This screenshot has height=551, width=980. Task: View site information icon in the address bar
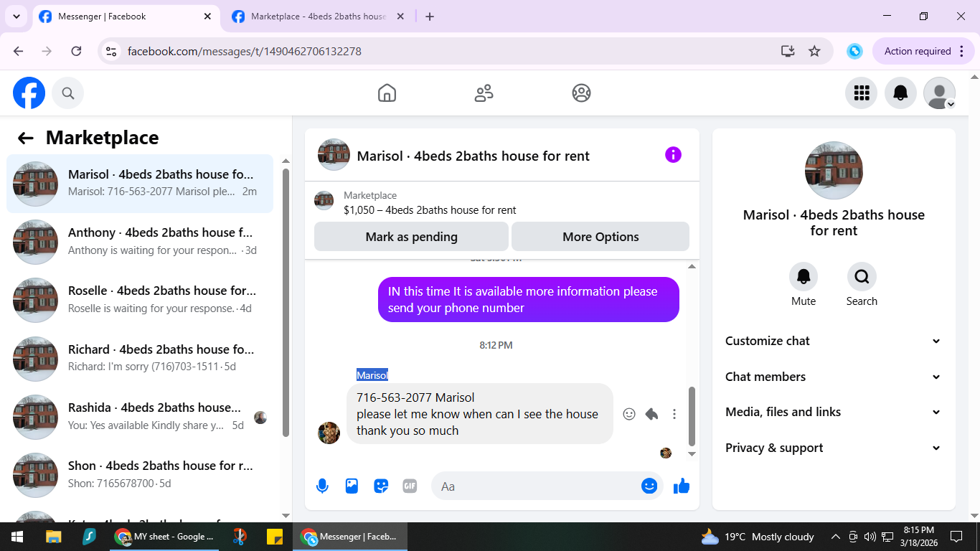click(x=110, y=51)
